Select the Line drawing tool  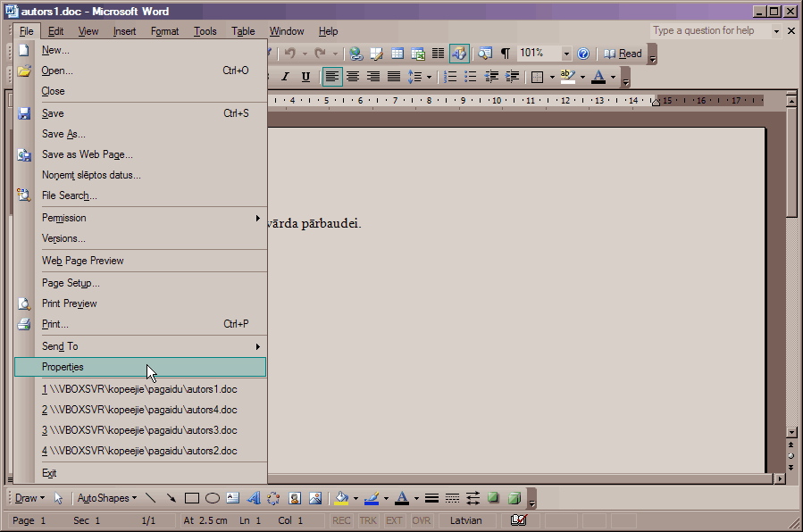(151, 498)
